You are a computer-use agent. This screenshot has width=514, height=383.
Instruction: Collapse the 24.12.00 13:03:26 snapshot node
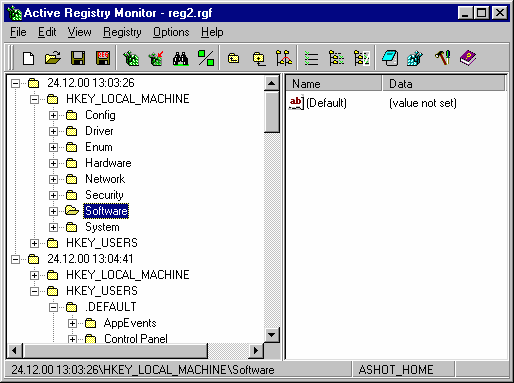pos(15,83)
